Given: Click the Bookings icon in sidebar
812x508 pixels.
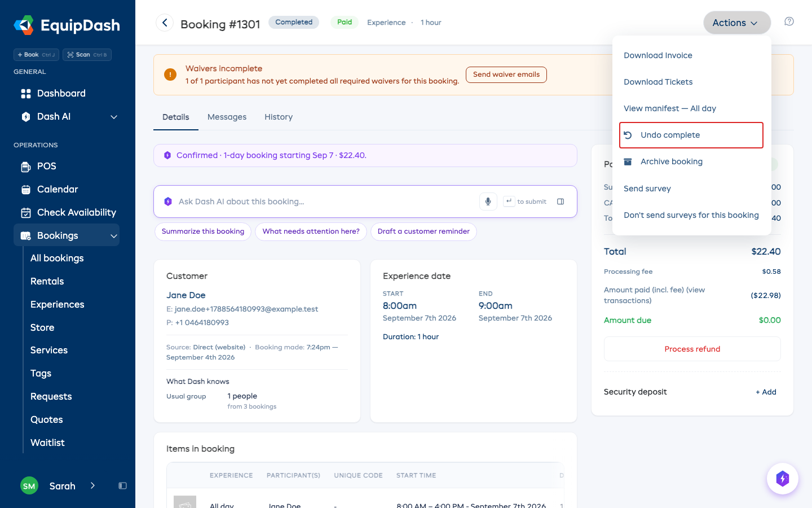Looking at the screenshot, I should pos(26,236).
